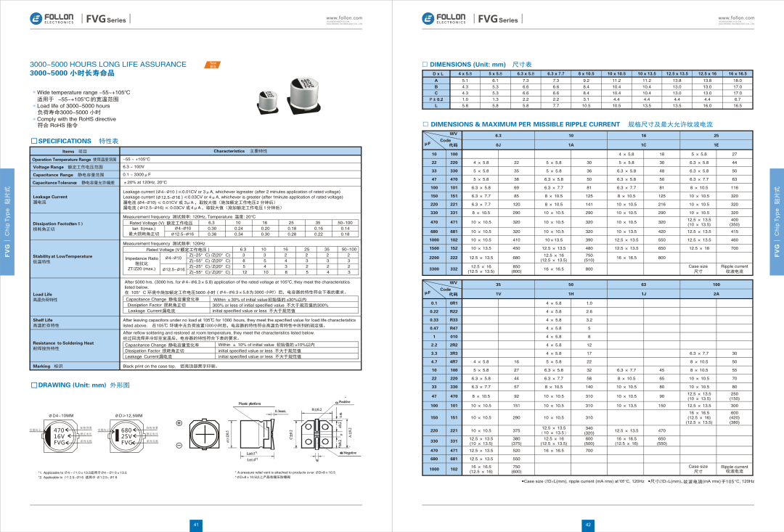Viewport: 784px width, 532px height.
Task: Click the '16 x 16.5' column header in the dimensions table
Action: 738,74
